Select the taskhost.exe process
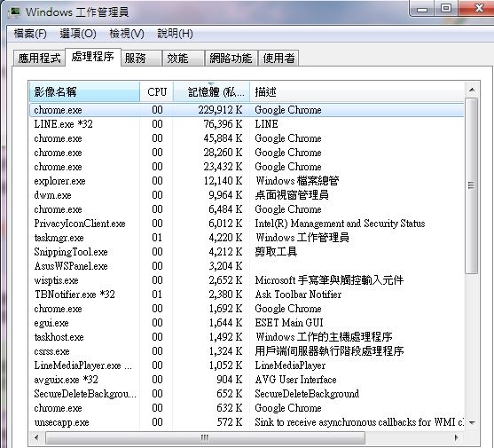Image resolution: width=494 pixels, height=448 pixels. (x=247, y=337)
